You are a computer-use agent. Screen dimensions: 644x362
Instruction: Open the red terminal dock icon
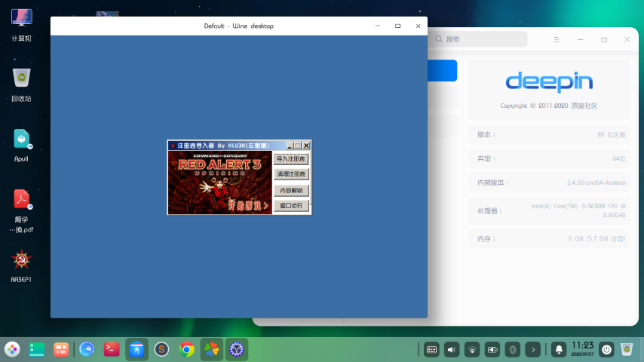click(x=112, y=349)
